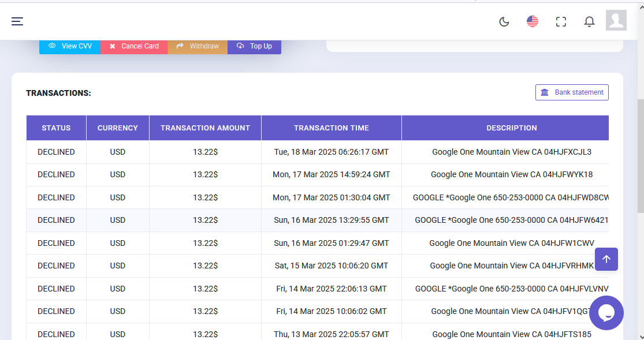The image size is (644, 340).
Task: Click the CURRENCY column header
Action: point(117,128)
